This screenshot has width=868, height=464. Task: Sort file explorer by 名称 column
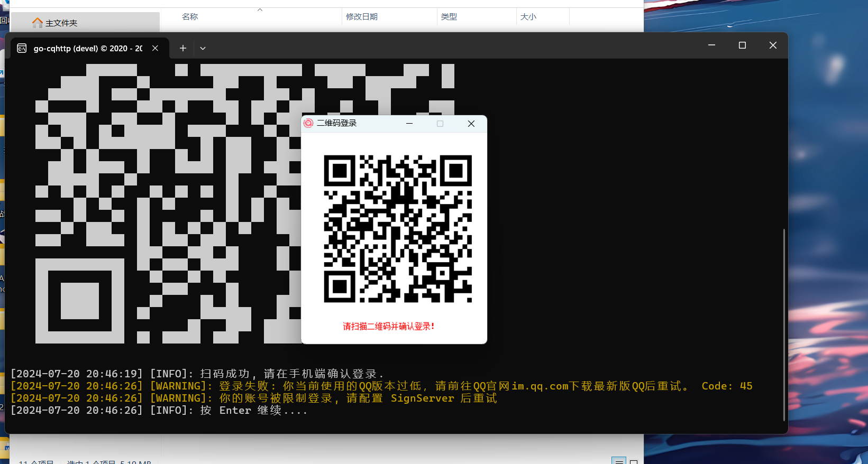pyautogui.click(x=190, y=16)
